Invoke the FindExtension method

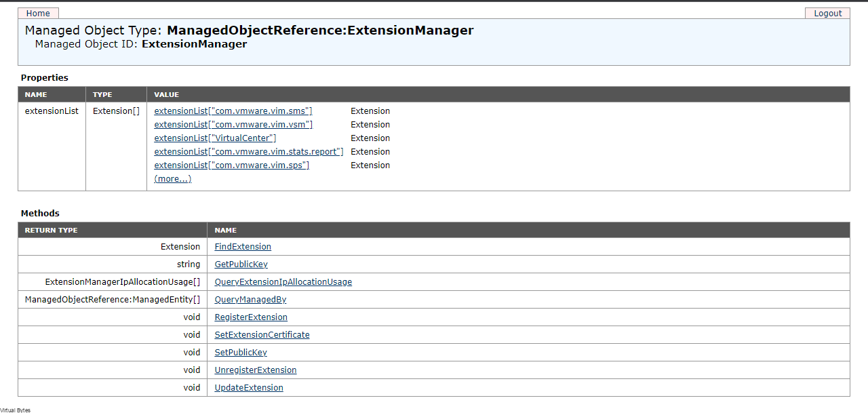[242, 246]
